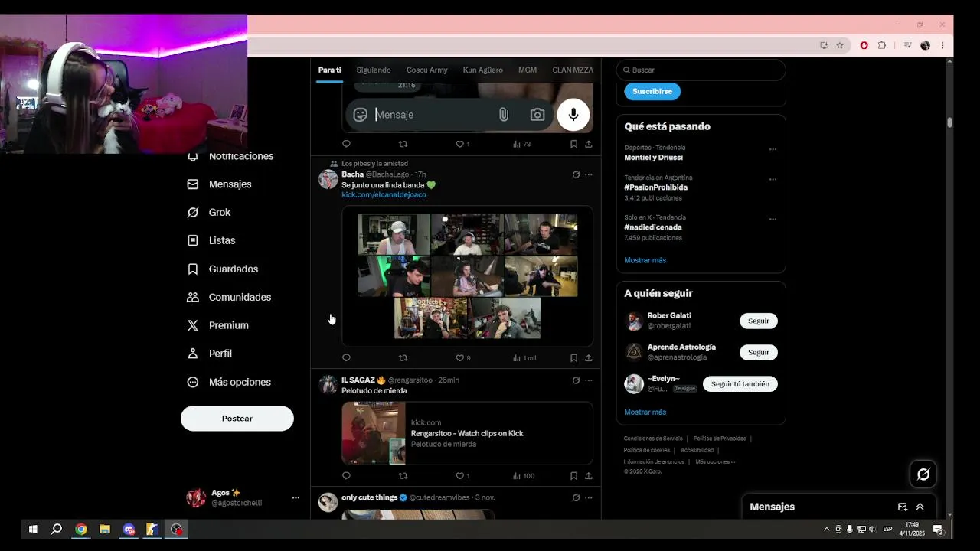Follow Aprende Astrología
The image size is (980, 551).
pos(758,352)
